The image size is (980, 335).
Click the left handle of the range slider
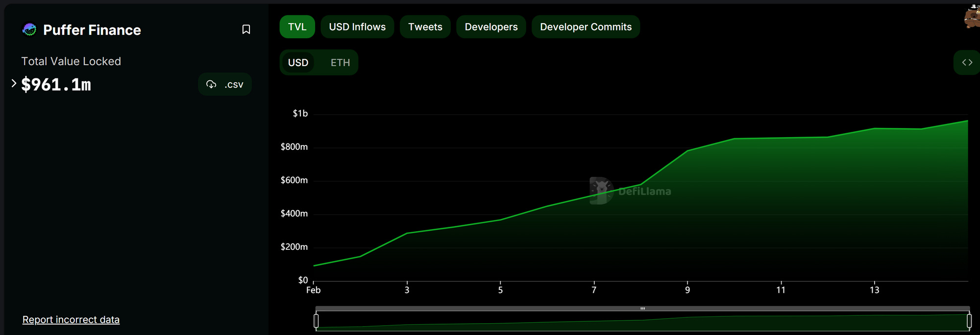(x=316, y=321)
